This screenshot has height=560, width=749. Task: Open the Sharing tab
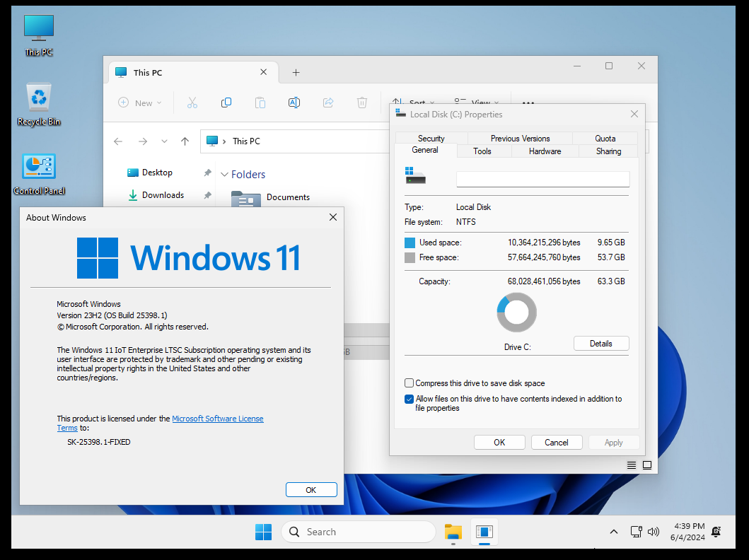click(608, 151)
